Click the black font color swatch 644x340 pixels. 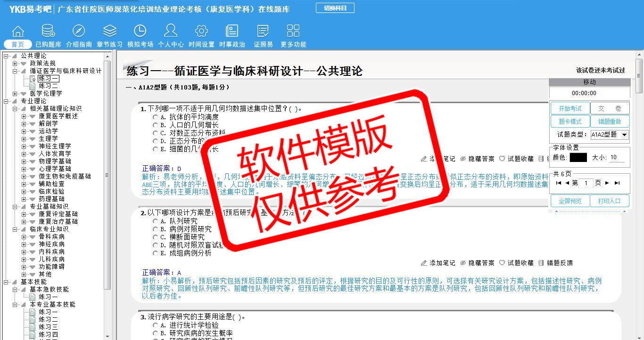(x=578, y=158)
